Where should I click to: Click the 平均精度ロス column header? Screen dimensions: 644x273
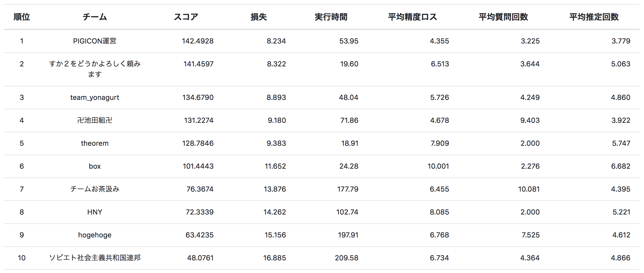[412, 17]
